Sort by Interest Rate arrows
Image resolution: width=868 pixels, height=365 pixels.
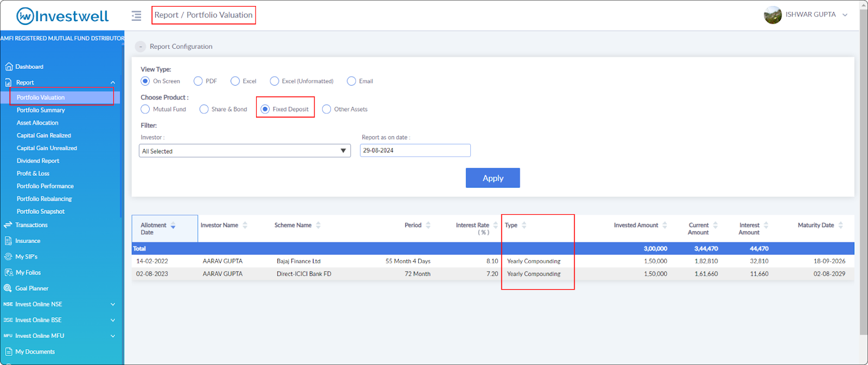pyautogui.click(x=495, y=225)
